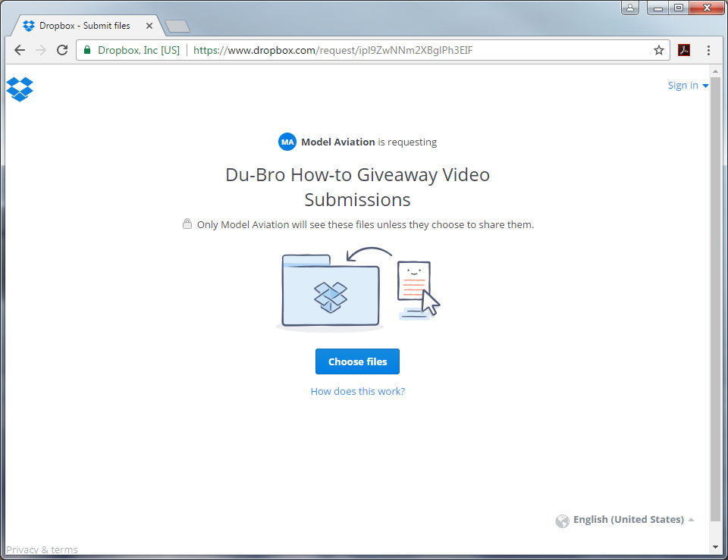Image resolution: width=728 pixels, height=560 pixels.
Task: Expand the Sign in dropdown
Action: pos(688,86)
